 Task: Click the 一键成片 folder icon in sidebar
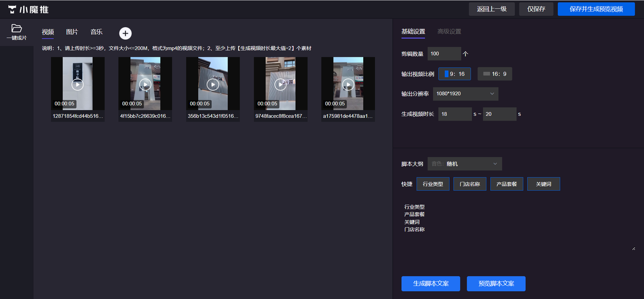tap(17, 28)
